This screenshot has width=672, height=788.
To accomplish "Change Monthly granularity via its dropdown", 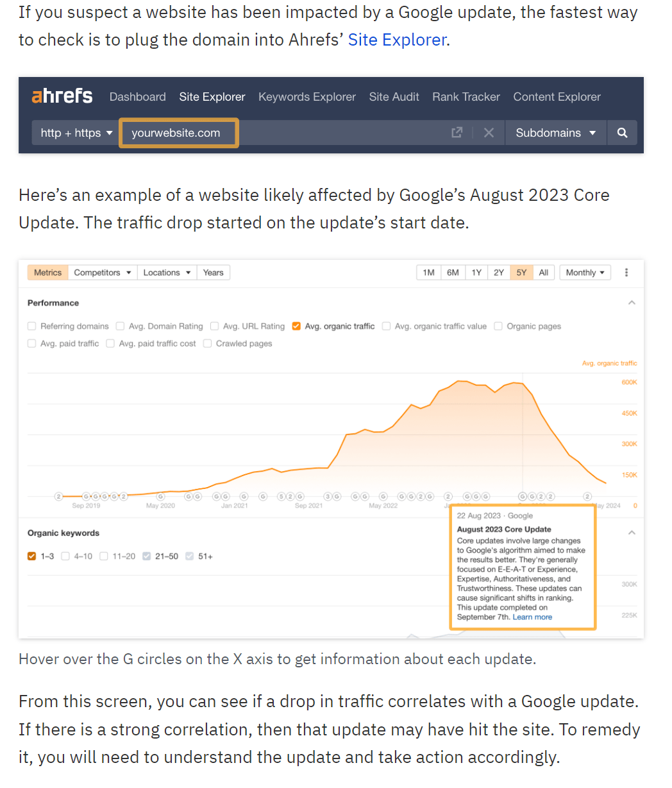I will tap(584, 272).
